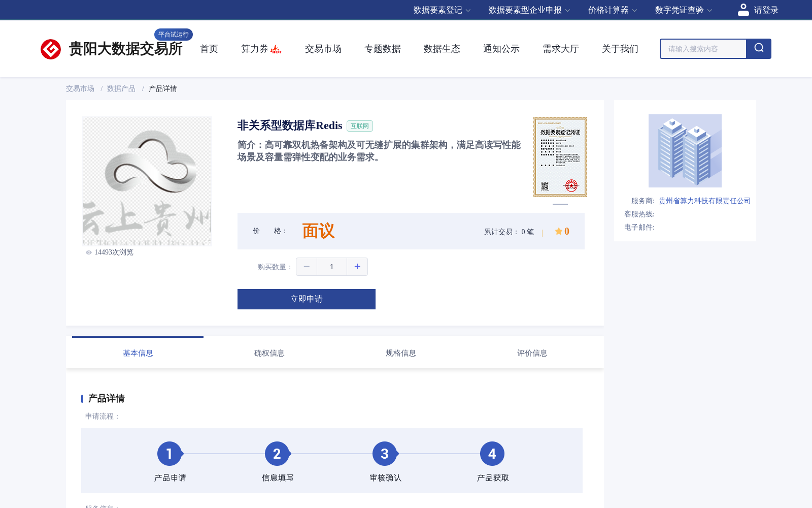Click the 请登录 link
812x508 pixels.
(x=766, y=10)
